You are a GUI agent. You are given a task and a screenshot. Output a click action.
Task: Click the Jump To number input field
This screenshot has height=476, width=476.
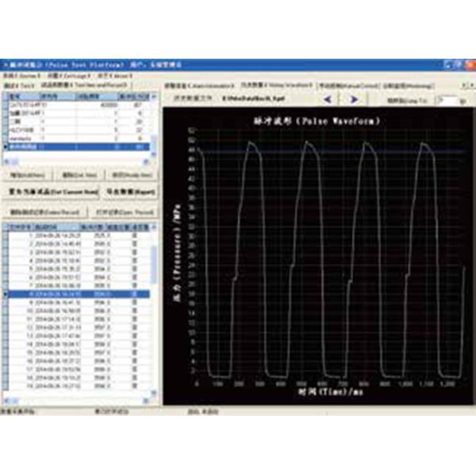(x=445, y=100)
